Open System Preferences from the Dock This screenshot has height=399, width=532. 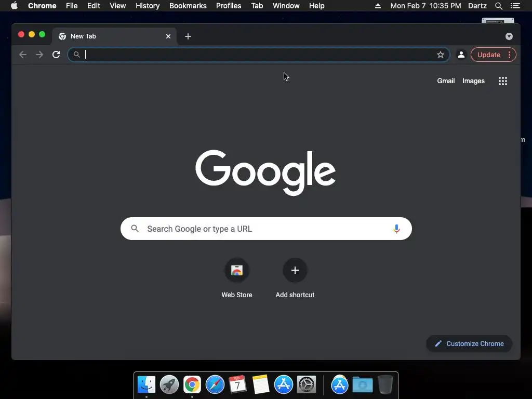(307, 385)
